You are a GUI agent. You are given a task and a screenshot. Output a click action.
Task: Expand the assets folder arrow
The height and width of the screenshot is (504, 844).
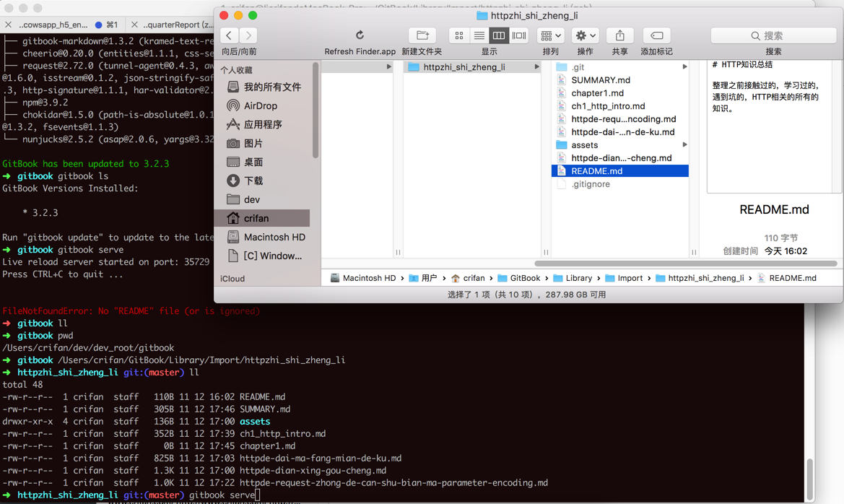pyautogui.click(x=684, y=145)
